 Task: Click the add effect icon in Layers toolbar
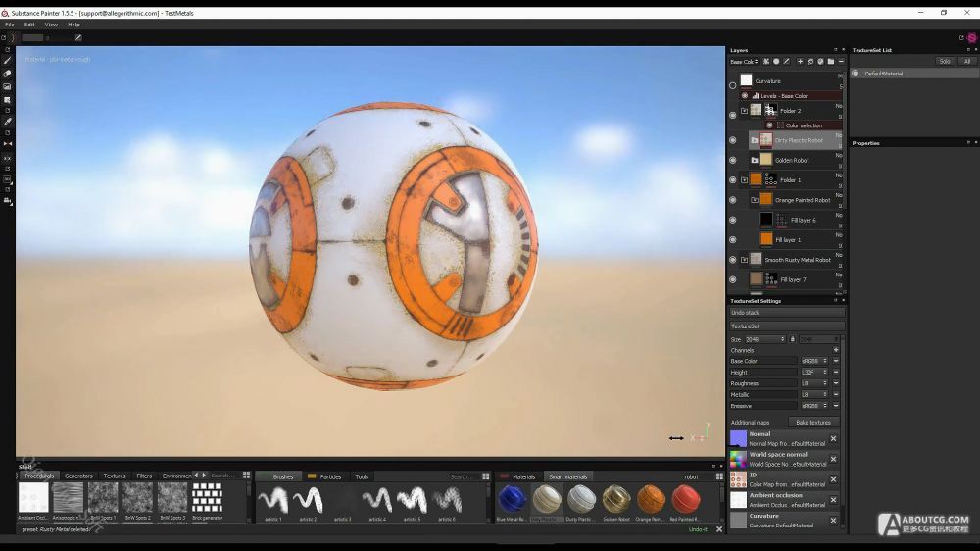tap(766, 62)
